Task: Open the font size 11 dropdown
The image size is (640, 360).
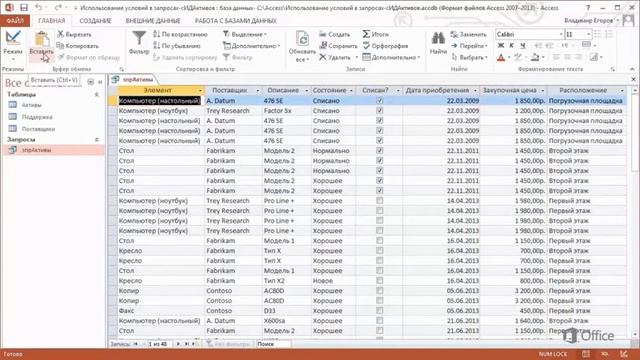Action: (x=588, y=34)
